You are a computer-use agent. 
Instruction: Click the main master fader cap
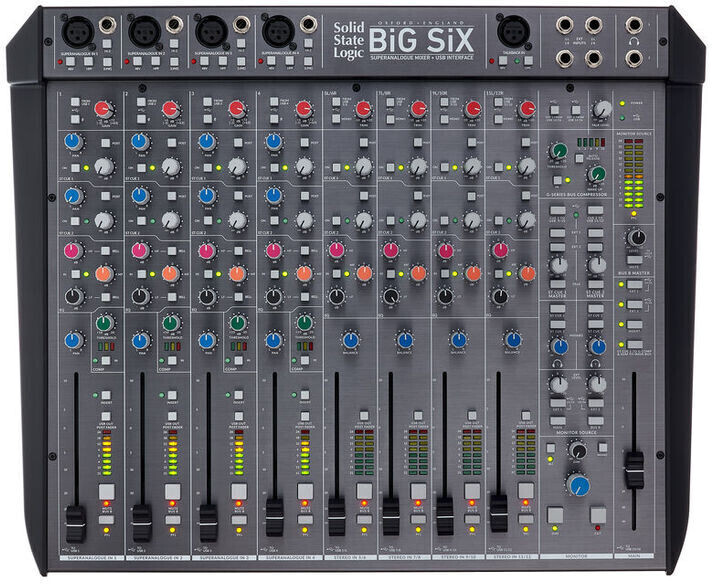632,468
